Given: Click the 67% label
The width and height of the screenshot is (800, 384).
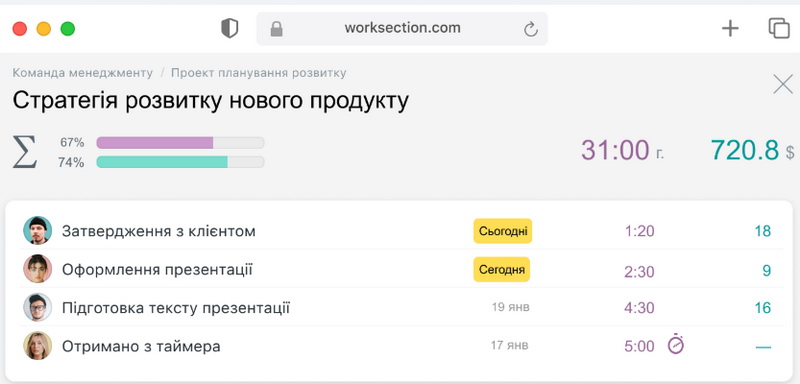Looking at the screenshot, I should [x=72, y=143].
